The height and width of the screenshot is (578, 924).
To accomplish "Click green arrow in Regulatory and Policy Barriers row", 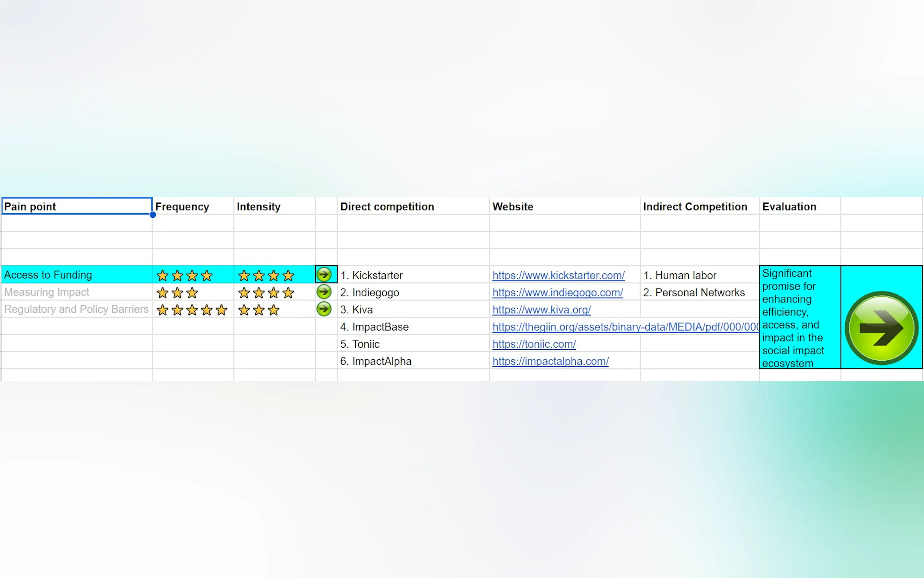I will pos(324,309).
